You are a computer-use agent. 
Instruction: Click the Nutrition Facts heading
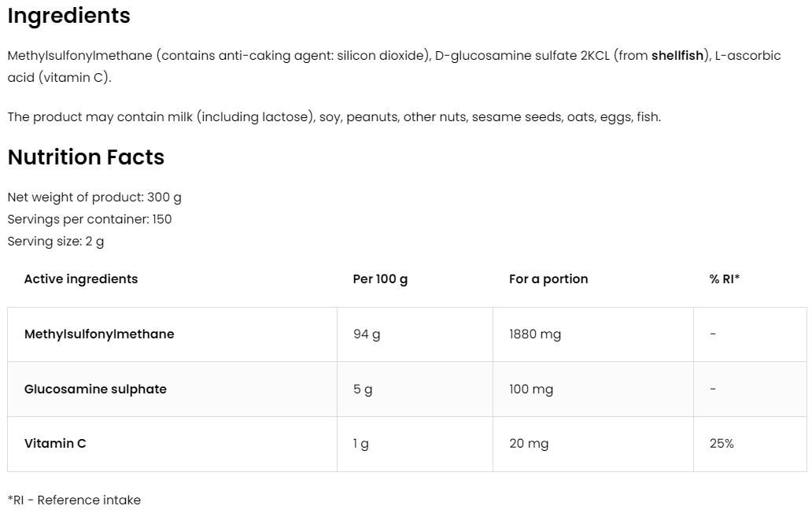click(x=86, y=157)
